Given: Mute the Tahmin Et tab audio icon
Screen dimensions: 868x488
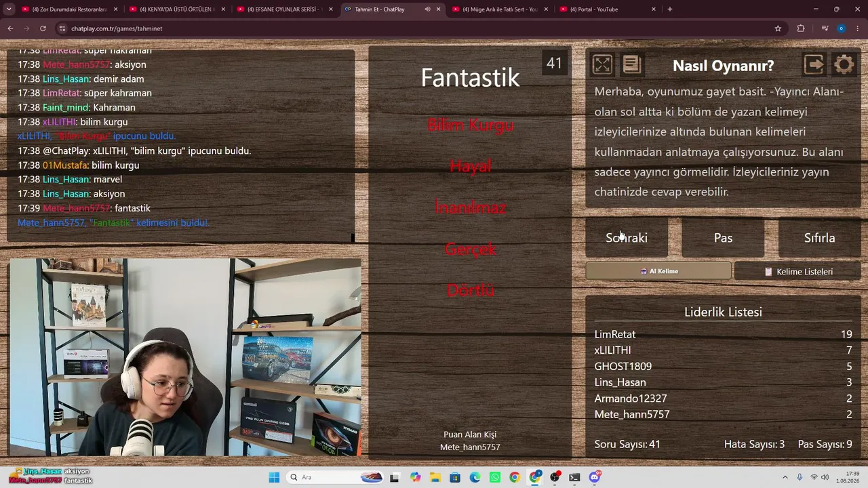Looking at the screenshot, I should 427,9.
